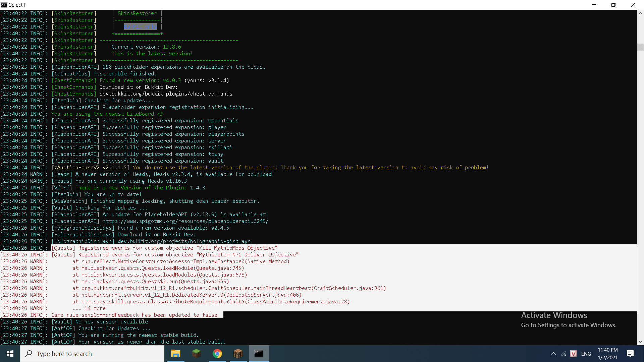Screen dimensions: 644x362
Task: Open the network Wi-Fi tray icon
Action: (564, 354)
